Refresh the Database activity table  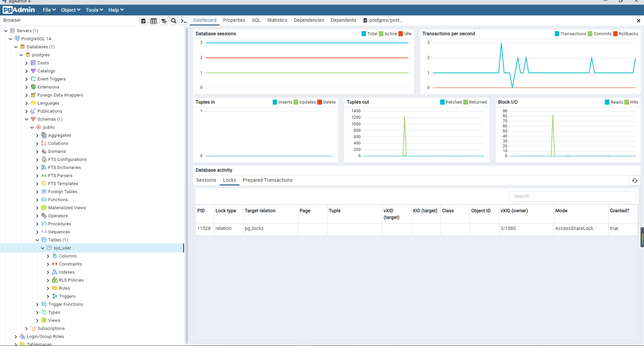pos(635,180)
